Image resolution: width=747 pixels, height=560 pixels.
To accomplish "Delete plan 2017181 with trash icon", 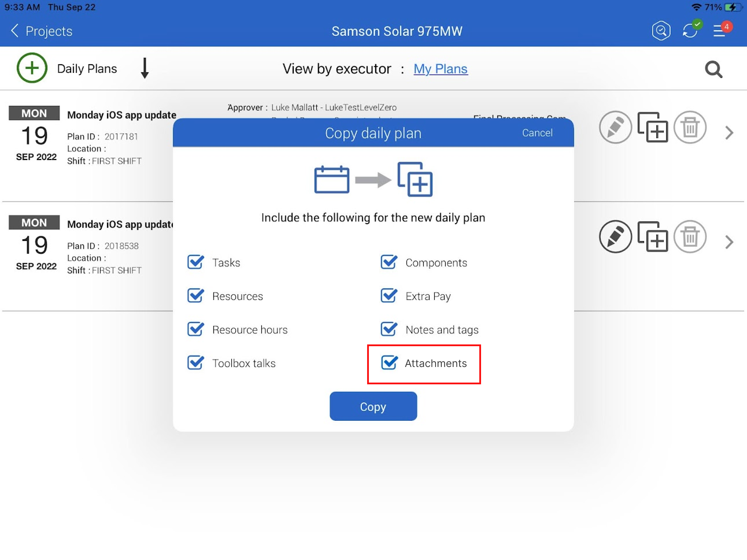I will [689, 127].
